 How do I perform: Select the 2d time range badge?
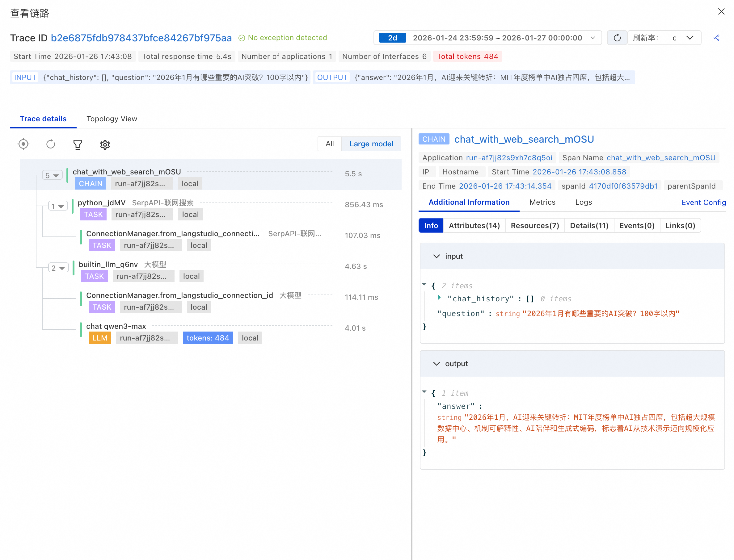click(x=392, y=38)
